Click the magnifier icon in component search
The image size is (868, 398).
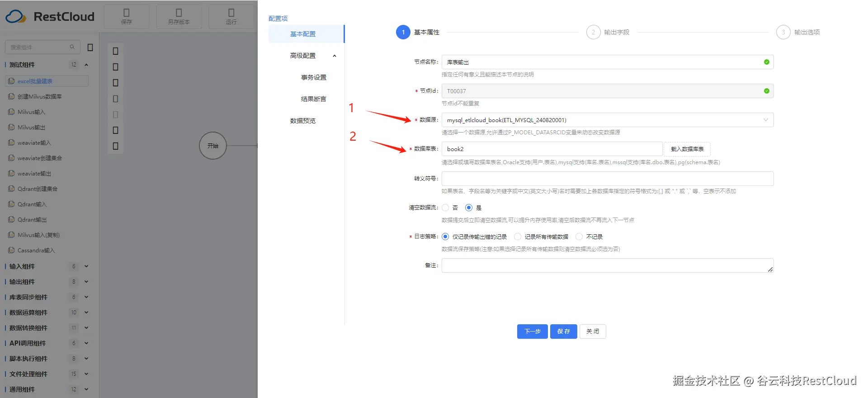72,47
